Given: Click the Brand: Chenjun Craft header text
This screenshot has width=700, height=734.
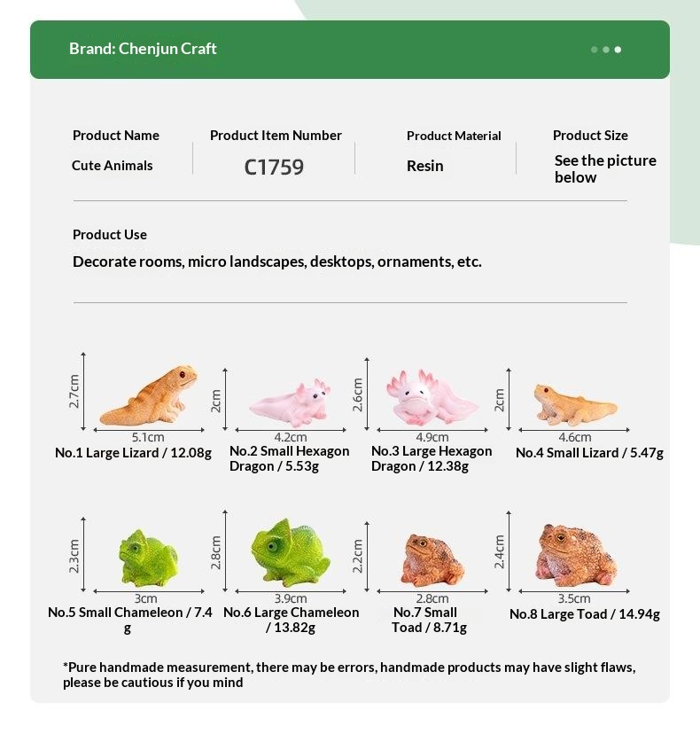Looking at the screenshot, I should point(143,49).
